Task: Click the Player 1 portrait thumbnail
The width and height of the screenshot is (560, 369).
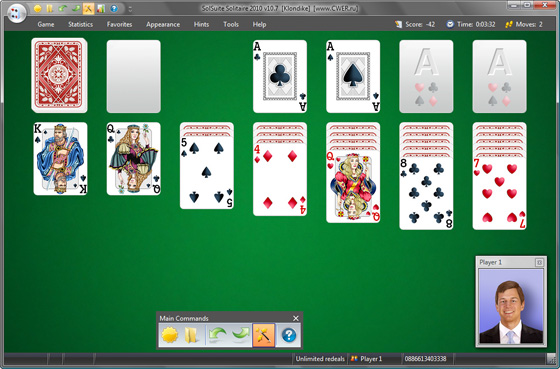Action: pos(511,306)
